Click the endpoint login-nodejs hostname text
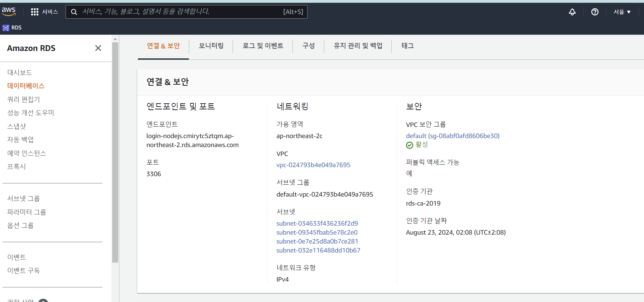This screenshot has width=644, height=302. click(x=192, y=141)
